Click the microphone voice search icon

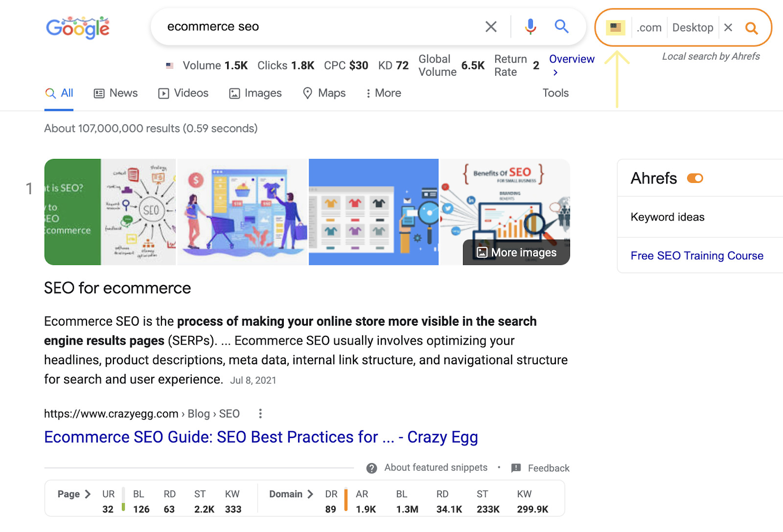click(530, 26)
